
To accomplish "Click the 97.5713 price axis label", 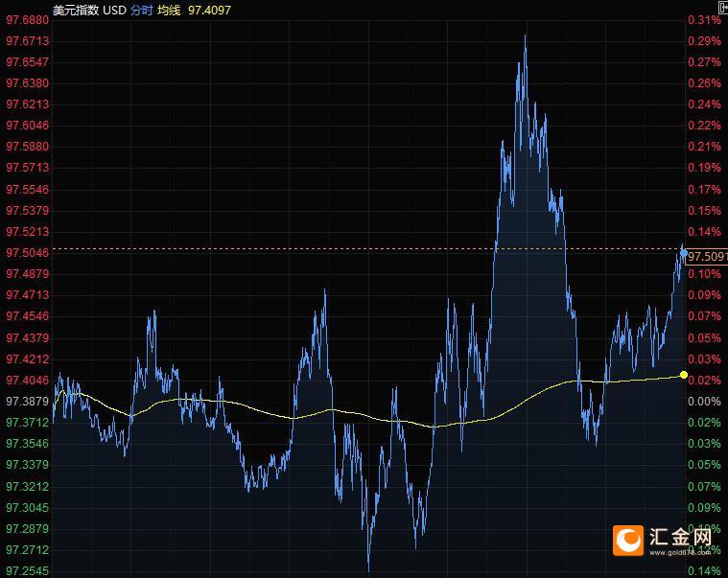I will 28,168.
